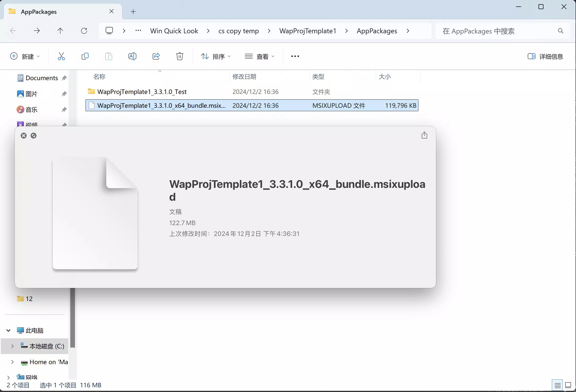576x392 pixels.
Task: Click WapProjTemplate1 breadcrumb
Action: click(308, 31)
